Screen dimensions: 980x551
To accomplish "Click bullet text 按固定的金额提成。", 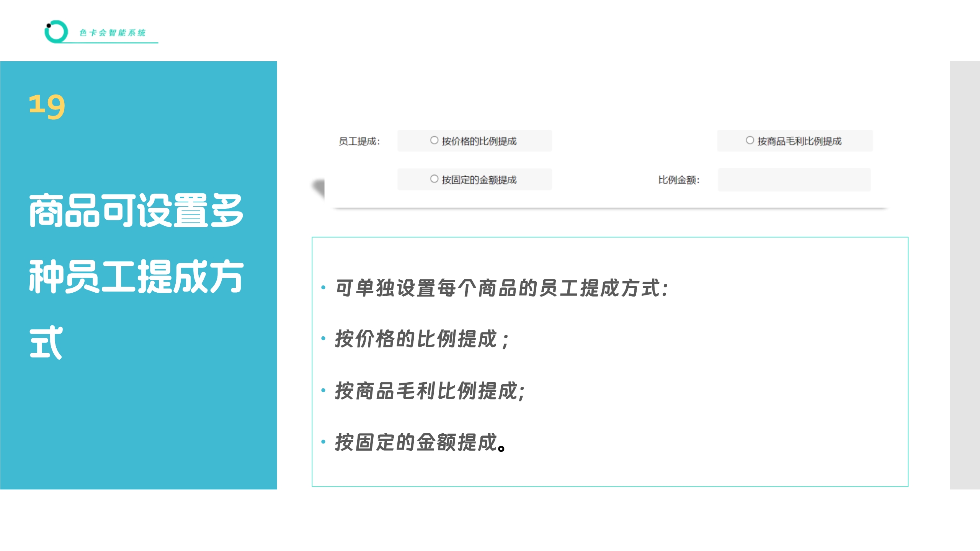I will click(x=420, y=443).
